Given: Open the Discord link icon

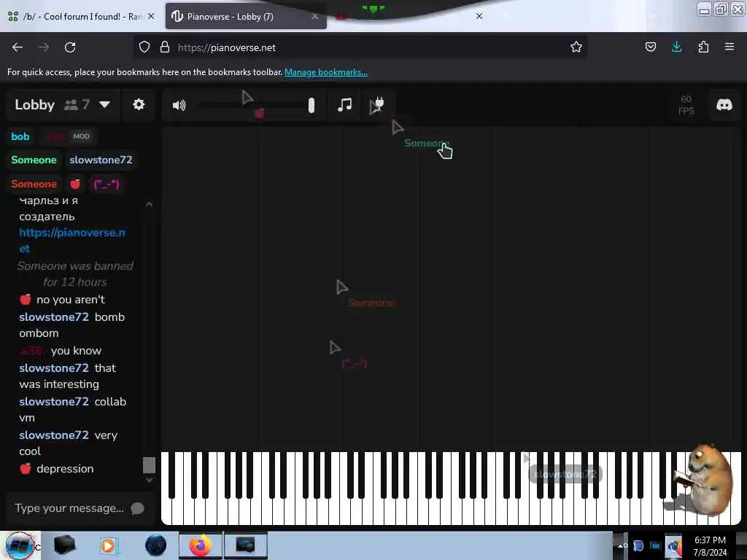Looking at the screenshot, I should coord(724,105).
